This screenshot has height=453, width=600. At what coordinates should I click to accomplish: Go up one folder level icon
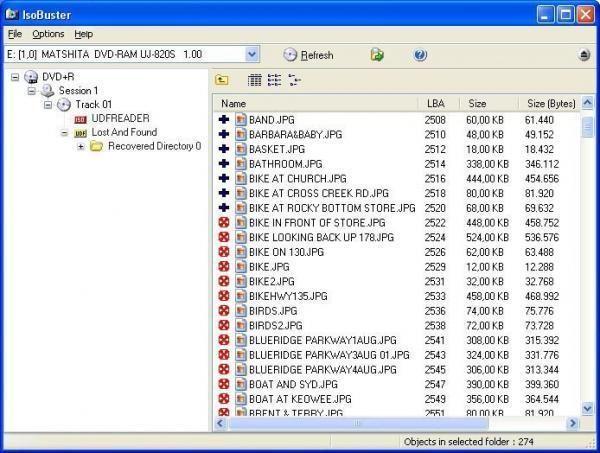(222, 80)
